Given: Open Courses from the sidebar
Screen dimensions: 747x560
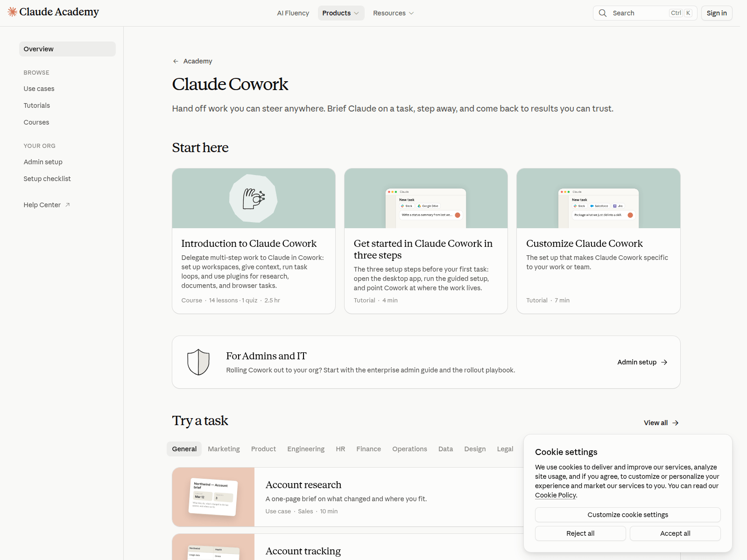Looking at the screenshot, I should [x=36, y=122].
